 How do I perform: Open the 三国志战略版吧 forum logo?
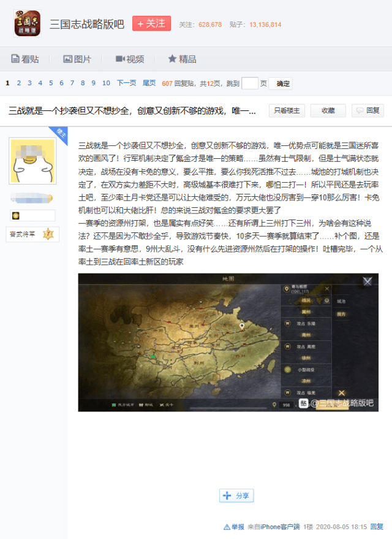pos(28,23)
